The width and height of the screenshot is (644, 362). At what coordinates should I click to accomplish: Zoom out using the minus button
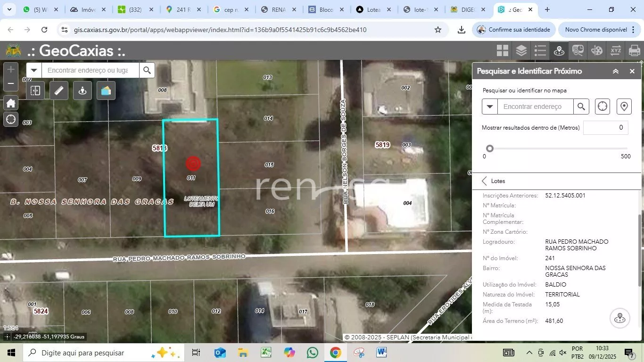[x=11, y=84]
